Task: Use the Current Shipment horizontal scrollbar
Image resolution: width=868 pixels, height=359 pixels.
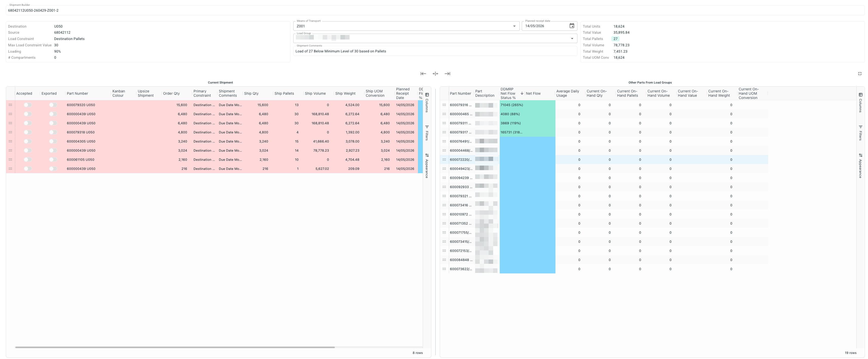Action: [x=175, y=347]
